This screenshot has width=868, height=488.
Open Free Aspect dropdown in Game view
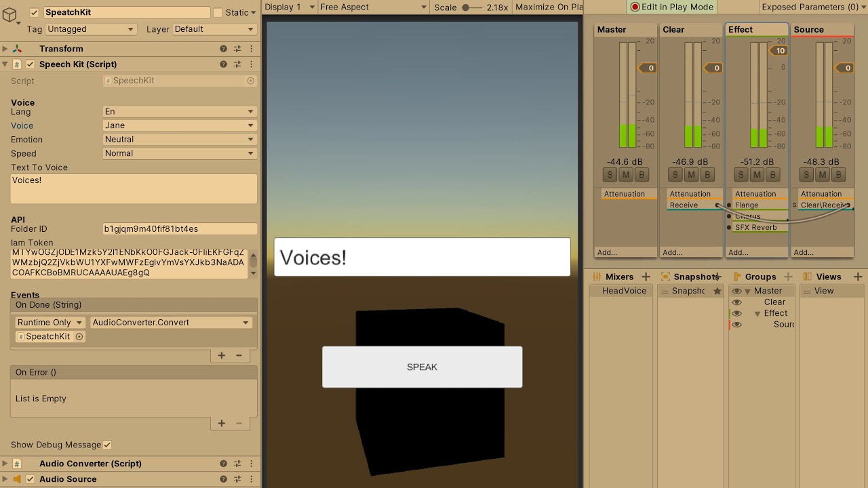pos(374,7)
